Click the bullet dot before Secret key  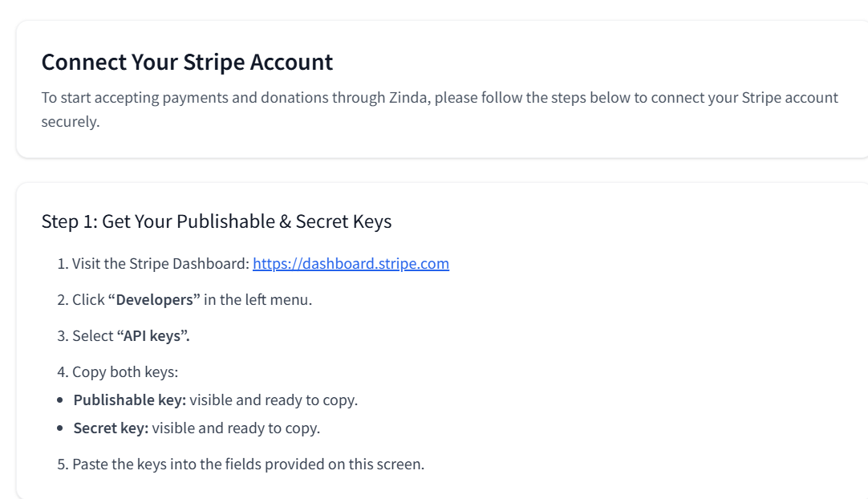pyautogui.click(x=60, y=428)
